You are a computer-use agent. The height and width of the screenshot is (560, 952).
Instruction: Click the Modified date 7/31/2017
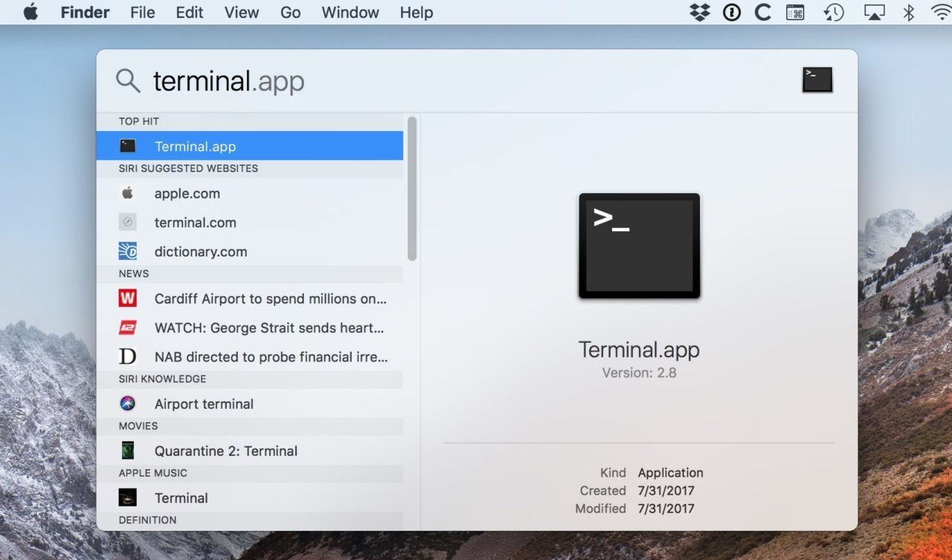(x=666, y=508)
